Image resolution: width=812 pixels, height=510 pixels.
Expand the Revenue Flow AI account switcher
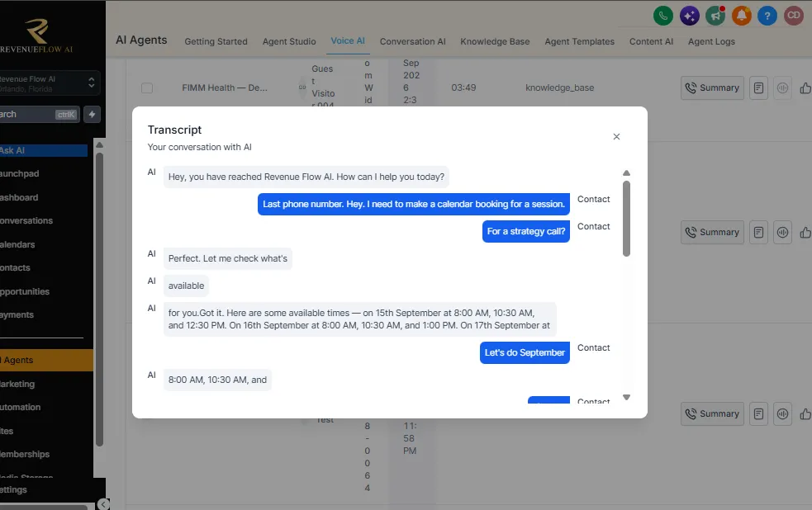pyautogui.click(x=48, y=83)
